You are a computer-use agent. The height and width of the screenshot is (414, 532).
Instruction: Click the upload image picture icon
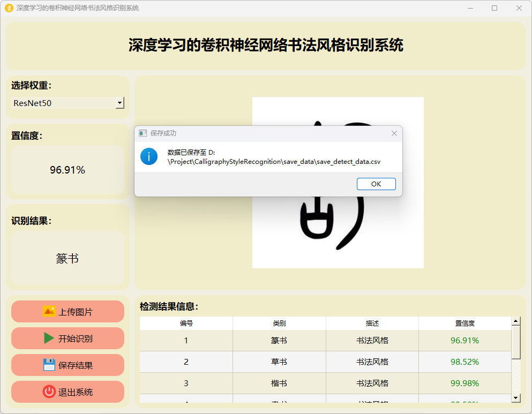[49, 311]
